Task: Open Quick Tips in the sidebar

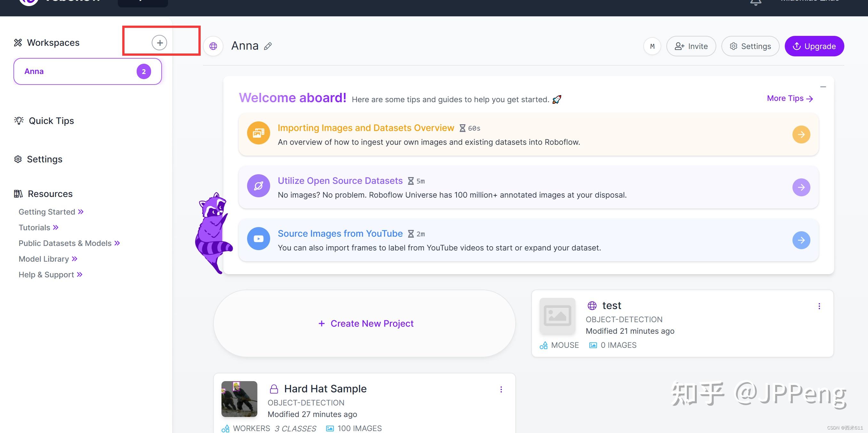Action: point(51,121)
